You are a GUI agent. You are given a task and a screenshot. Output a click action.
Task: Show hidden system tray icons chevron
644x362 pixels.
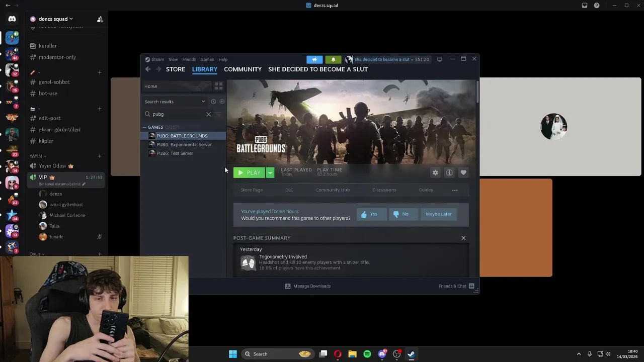(579, 354)
